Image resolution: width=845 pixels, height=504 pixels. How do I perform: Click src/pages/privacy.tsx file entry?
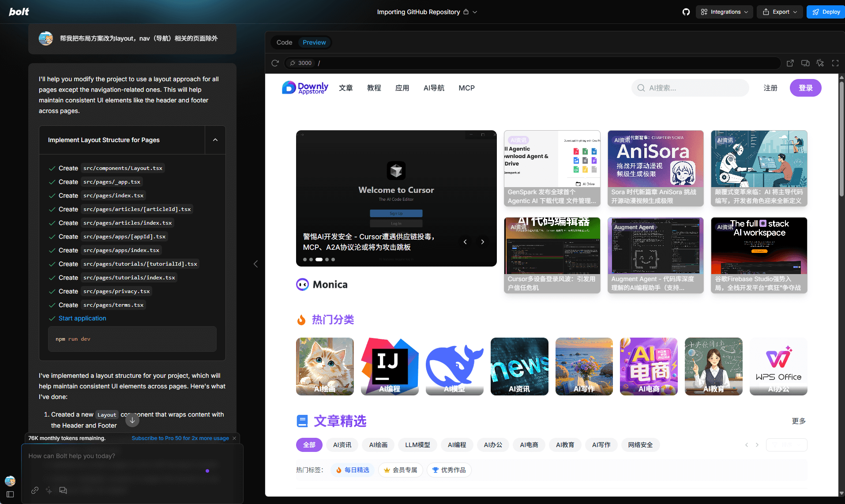coord(116,291)
